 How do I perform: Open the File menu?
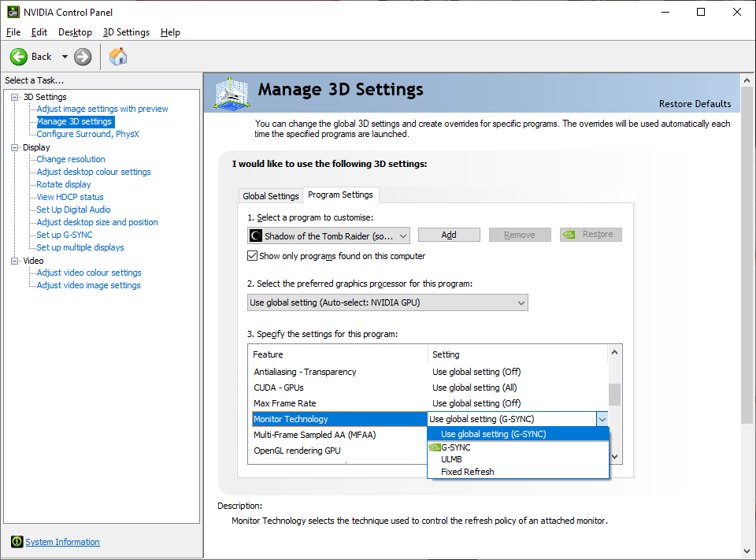(x=13, y=32)
